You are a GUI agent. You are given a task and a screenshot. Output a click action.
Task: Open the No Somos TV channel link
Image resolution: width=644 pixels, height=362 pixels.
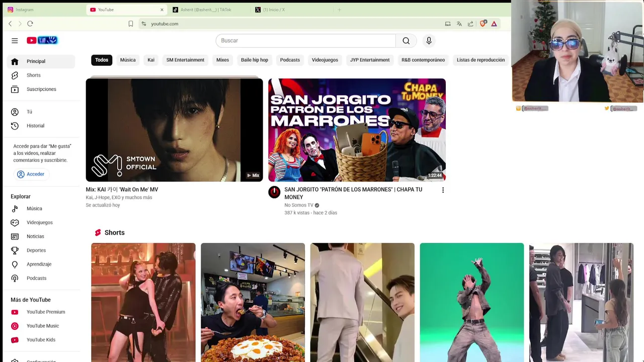tap(299, 205)
